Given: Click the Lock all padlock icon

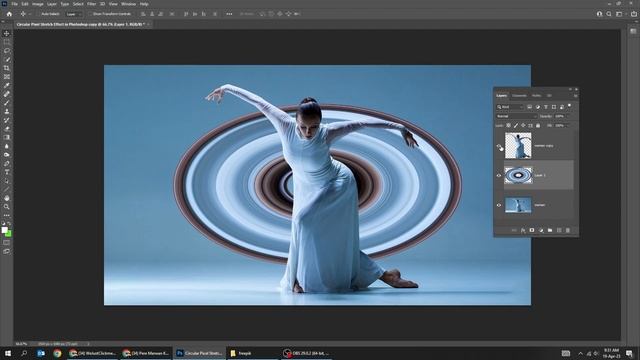Looking at the screenshot, I should 538,126.
